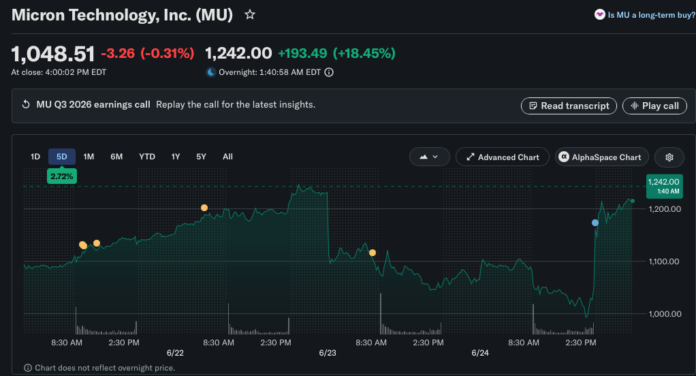Click the 6/22 date label
This screenshot has height=376, width=696.
point(175,353)
